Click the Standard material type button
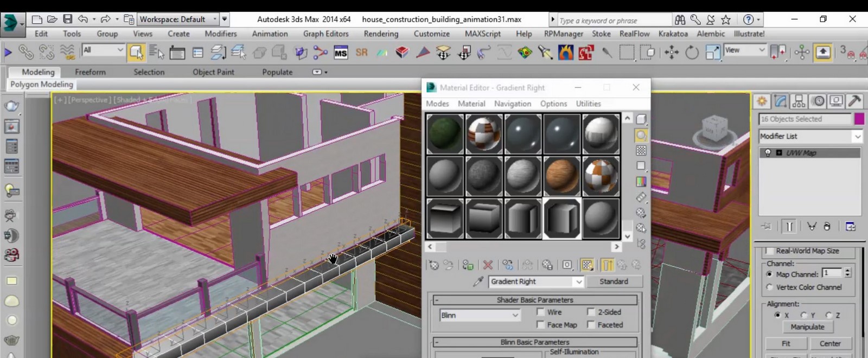 (614, 282)
